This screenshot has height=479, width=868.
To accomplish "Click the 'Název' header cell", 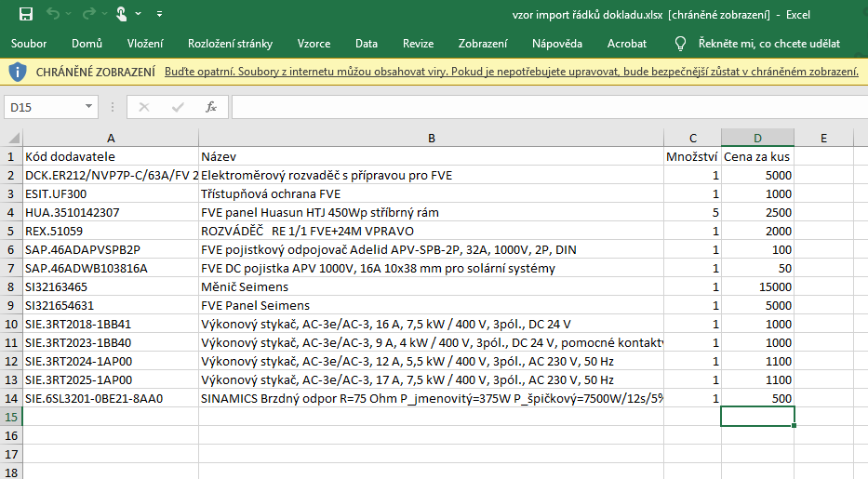I will [432, 156].
